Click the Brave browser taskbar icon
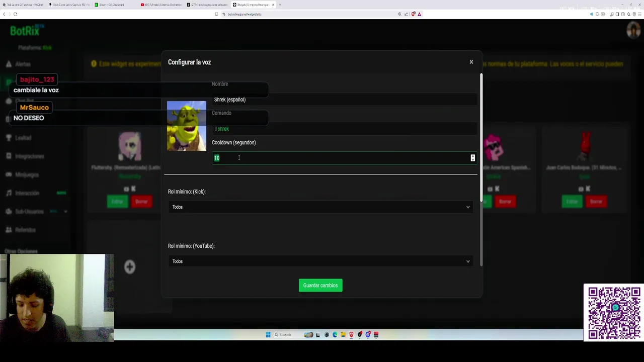Screen dimensions: 644x362 (x=351, y=335)
